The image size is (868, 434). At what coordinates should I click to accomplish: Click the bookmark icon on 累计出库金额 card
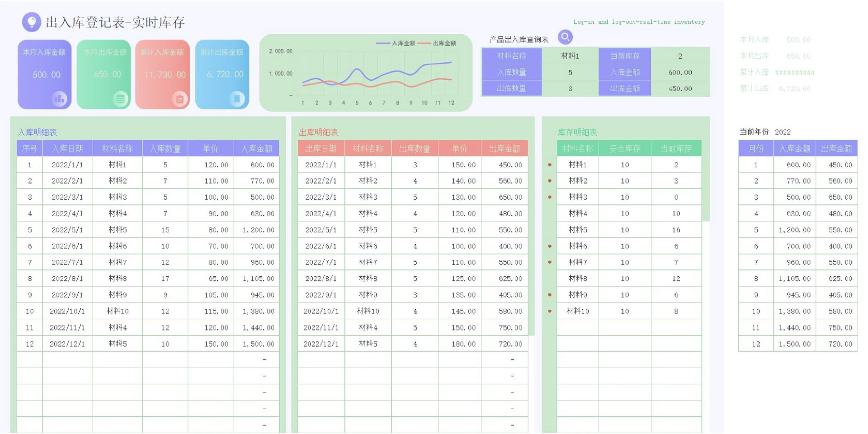[237, 99]
